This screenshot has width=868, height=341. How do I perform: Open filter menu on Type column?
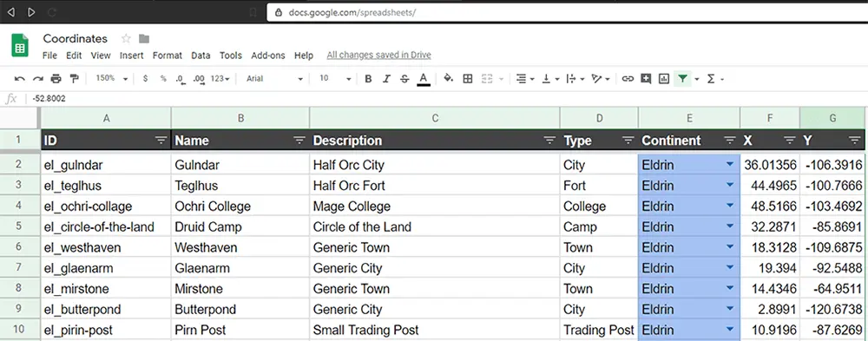(628, 141)
